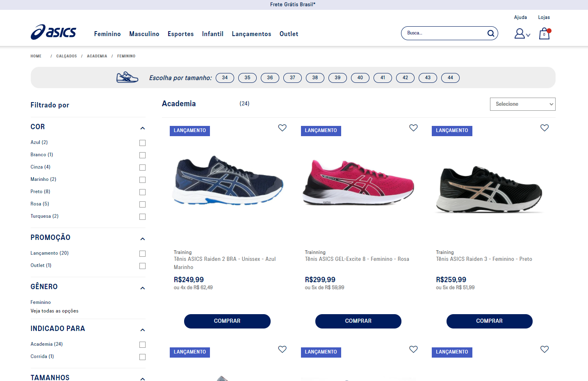
Task: Click Veja todas as opções link
Action: click(x=55, y=311)
